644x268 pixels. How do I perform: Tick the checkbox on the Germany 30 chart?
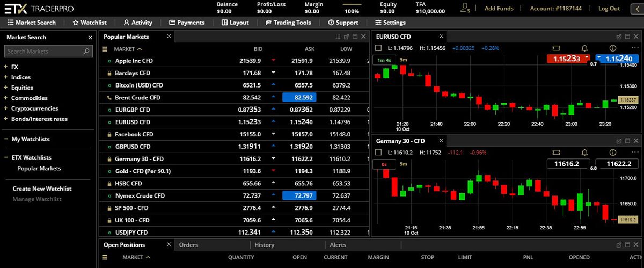pyautogui.click(x=379, y=153)
